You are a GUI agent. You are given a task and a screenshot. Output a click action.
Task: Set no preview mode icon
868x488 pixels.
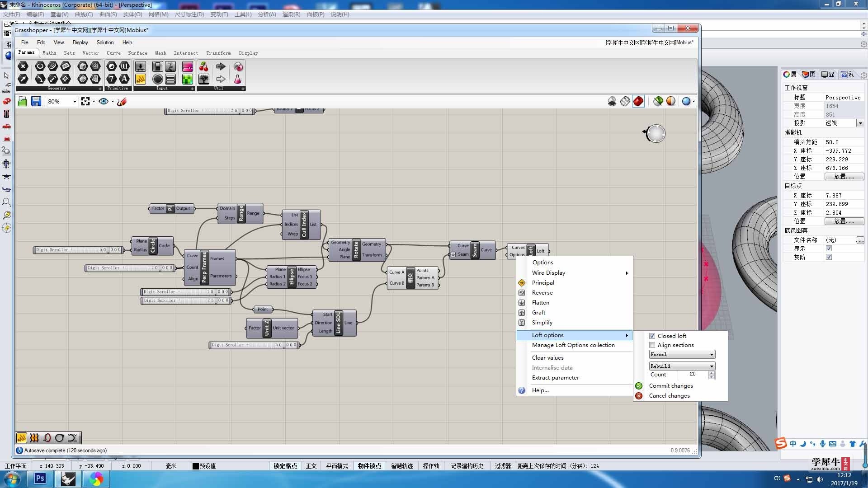click(612, 101)
